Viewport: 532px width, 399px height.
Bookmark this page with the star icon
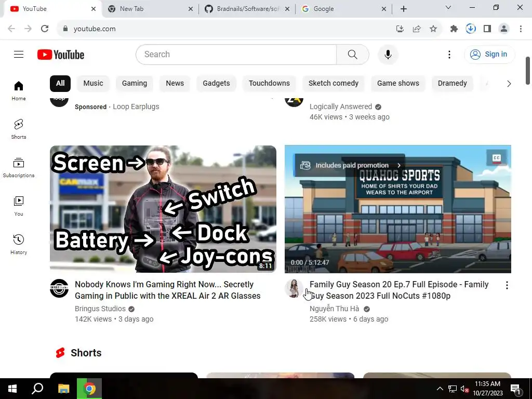433,29
